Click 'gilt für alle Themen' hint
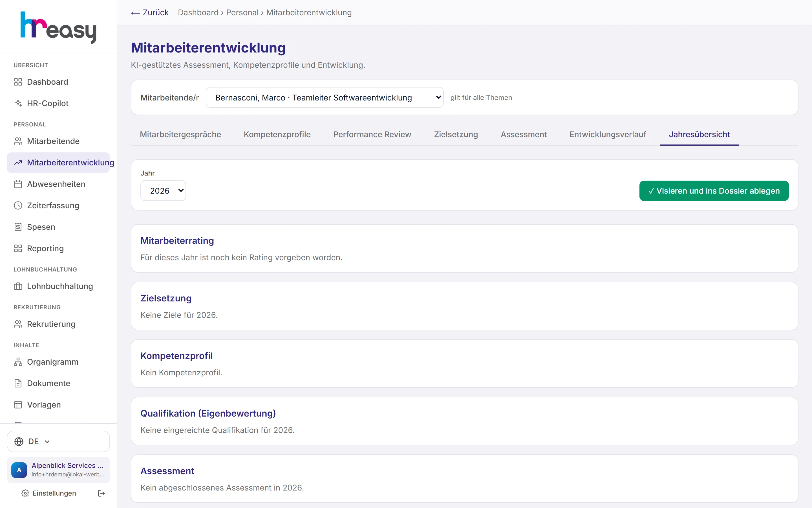Screen dimensions: 812x508 [x=481, y=97]
